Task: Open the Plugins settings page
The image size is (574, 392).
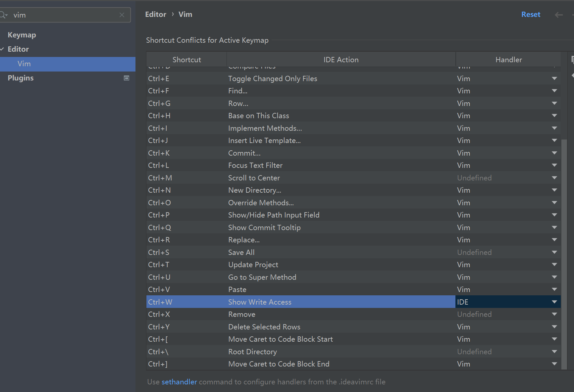Action: (21, 78)
